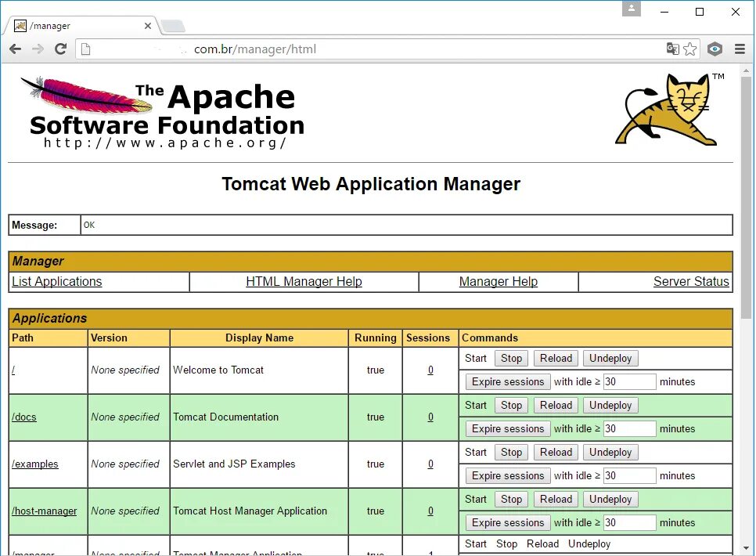756x556 pixels.
Task: Expire sessions for /docs
Action: coord(508,428)
